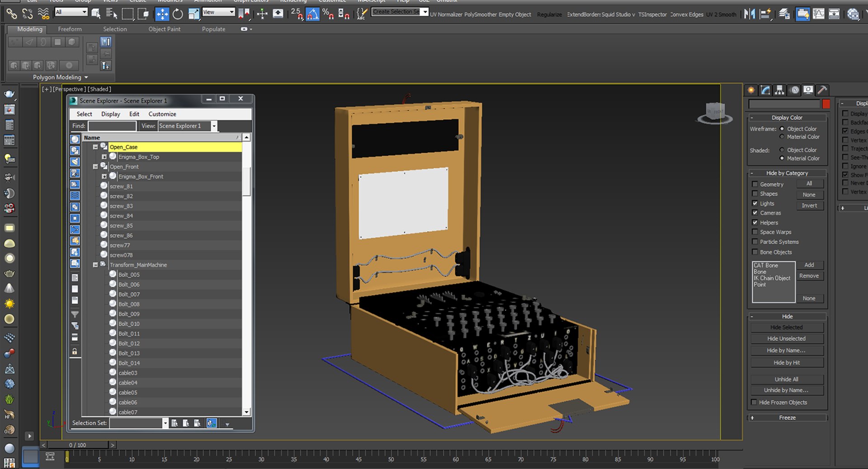Expand the Enigma_Box_Top tree node
This screenshot has width=868, height=469.
[x=104, y=157]
